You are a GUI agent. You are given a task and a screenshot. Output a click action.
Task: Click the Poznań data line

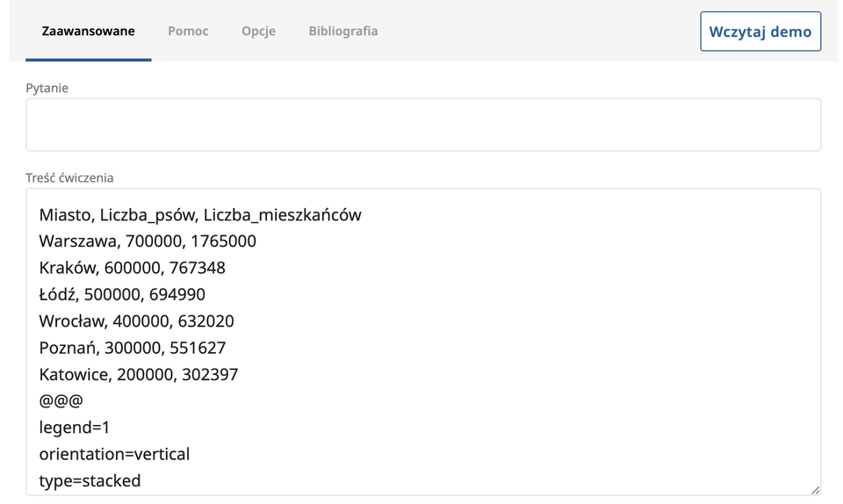pyautogui.click(x=132, y=348)
